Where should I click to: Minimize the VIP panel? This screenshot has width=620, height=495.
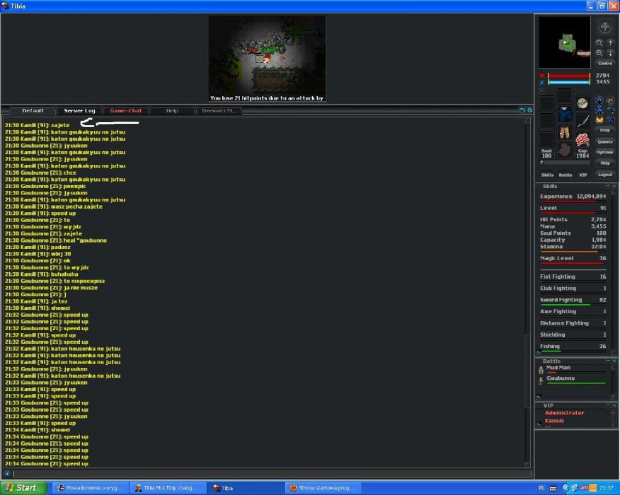tap(608, 405)
